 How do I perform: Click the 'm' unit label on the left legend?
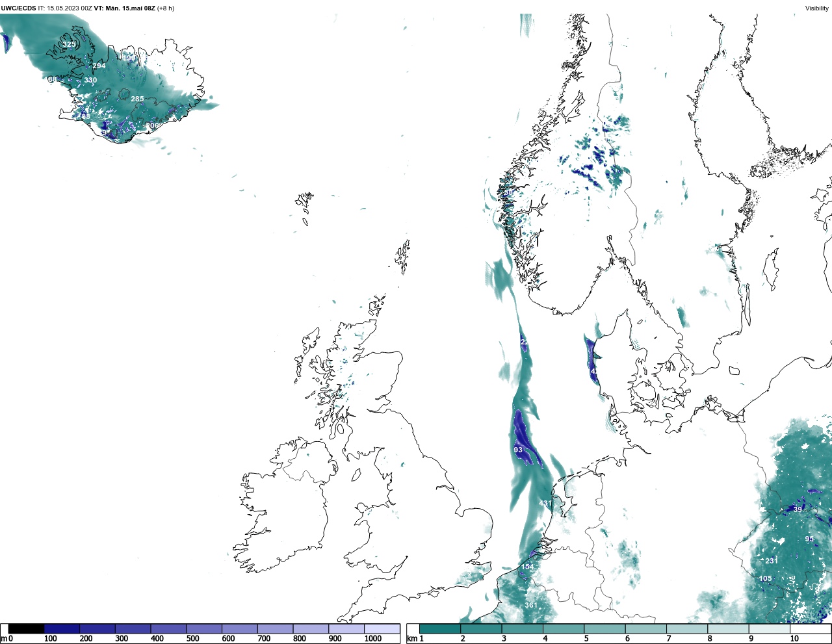4,639
